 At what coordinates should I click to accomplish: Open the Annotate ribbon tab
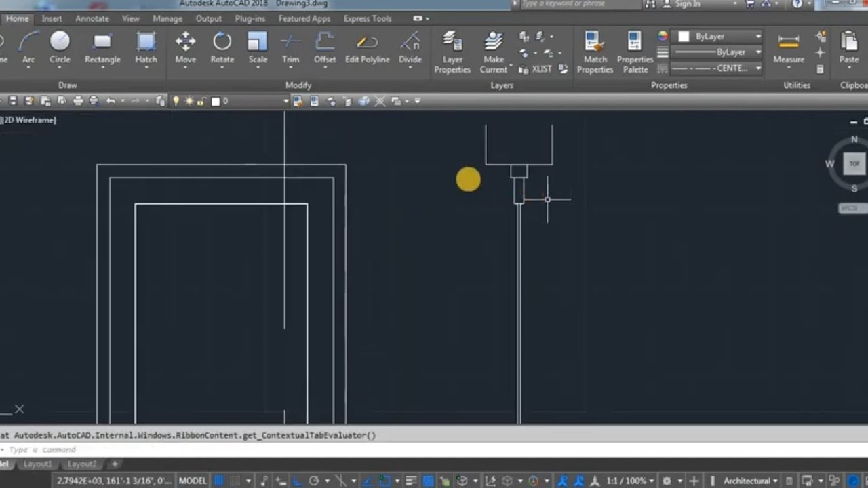[x=92, y=18]
